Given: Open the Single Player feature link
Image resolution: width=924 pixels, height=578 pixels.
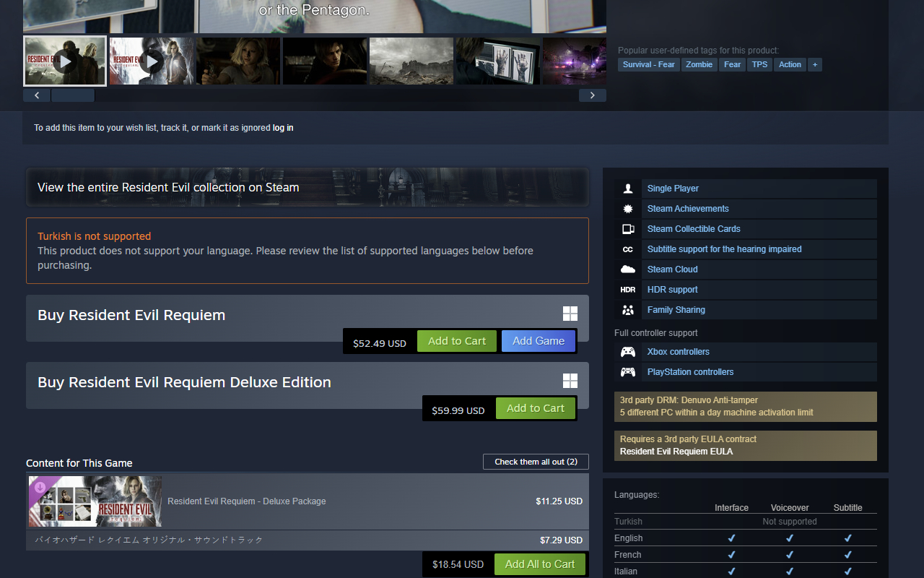Looking at the screenshot, I should [673, 189].
